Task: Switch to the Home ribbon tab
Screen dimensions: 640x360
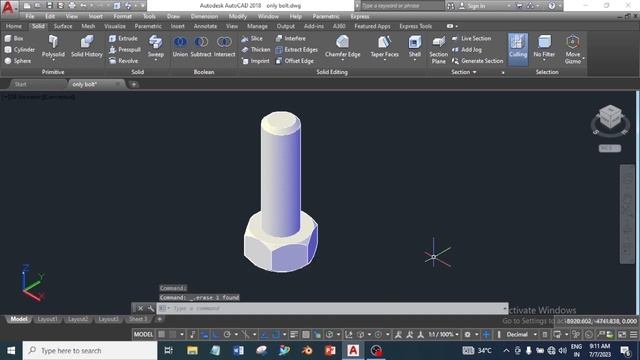Action: (x=13, y=26)
